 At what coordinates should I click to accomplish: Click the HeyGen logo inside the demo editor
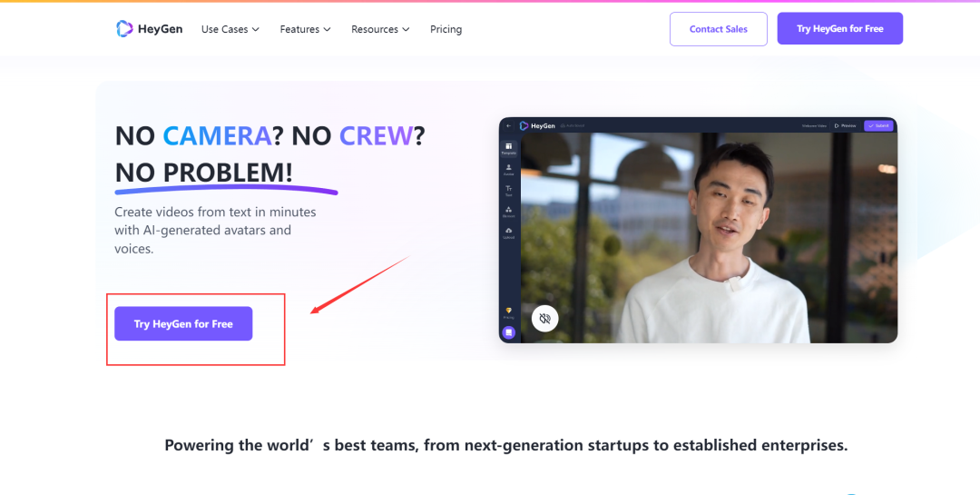pyautogui.click(x=537, y=125)
